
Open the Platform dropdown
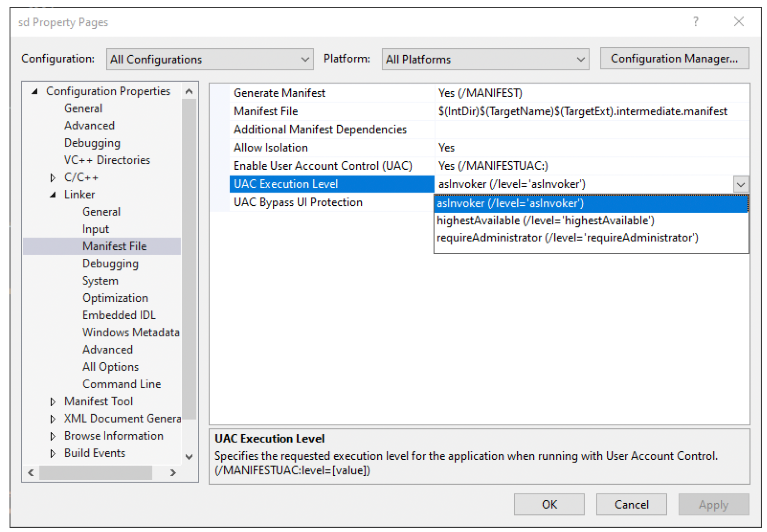485,59
